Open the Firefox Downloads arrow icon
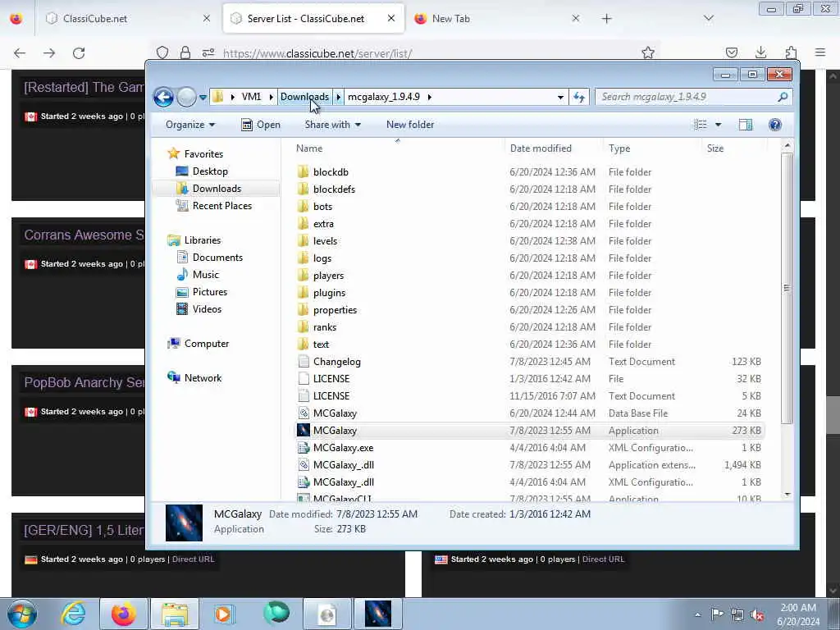The image size is (840, 630). (760, 52)
